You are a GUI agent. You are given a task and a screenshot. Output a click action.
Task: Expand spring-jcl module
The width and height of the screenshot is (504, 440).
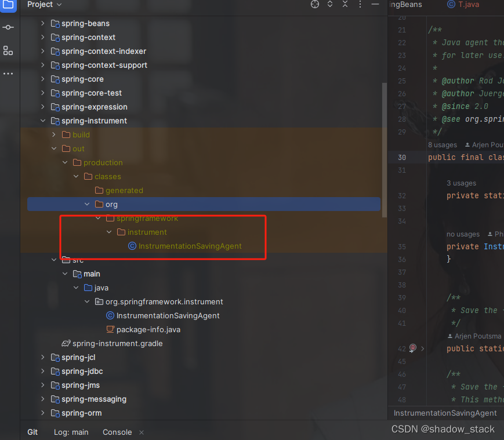[x=43, y=357]
